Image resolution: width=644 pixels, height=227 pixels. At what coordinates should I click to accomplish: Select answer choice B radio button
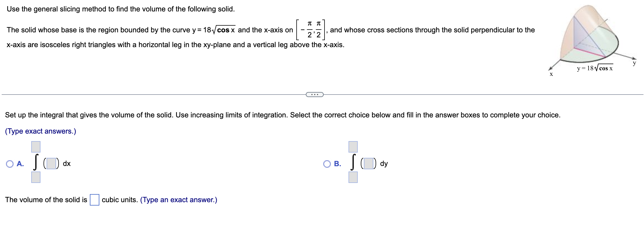click(328, 164)
